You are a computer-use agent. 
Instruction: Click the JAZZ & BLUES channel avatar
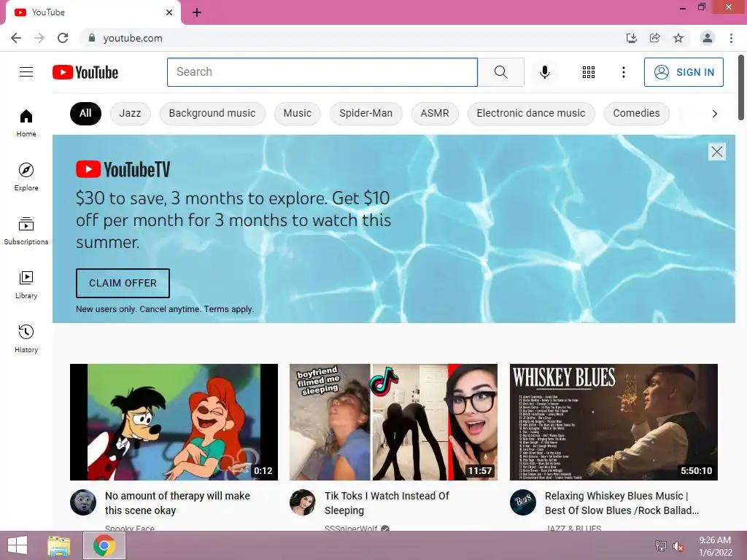[x=522, y=502]
